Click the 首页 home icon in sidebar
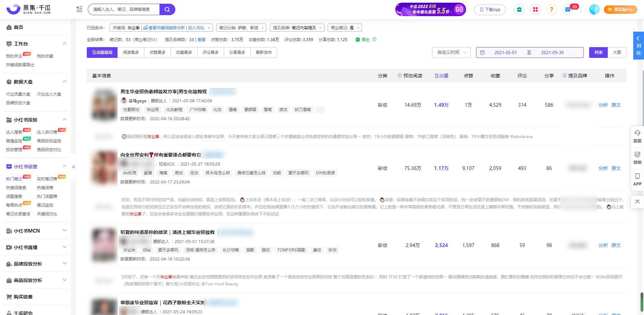644x315 pixels. click(x=9, y=27)
